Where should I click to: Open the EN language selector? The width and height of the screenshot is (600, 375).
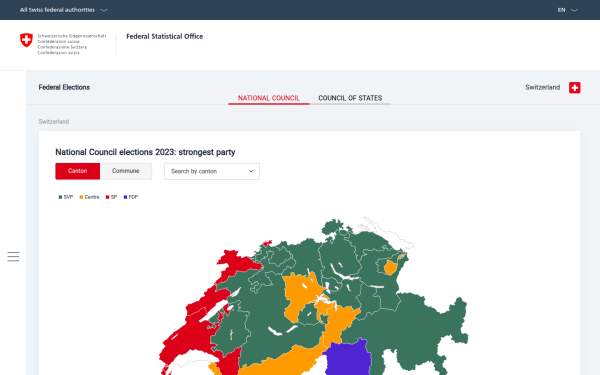coord(567,10)
